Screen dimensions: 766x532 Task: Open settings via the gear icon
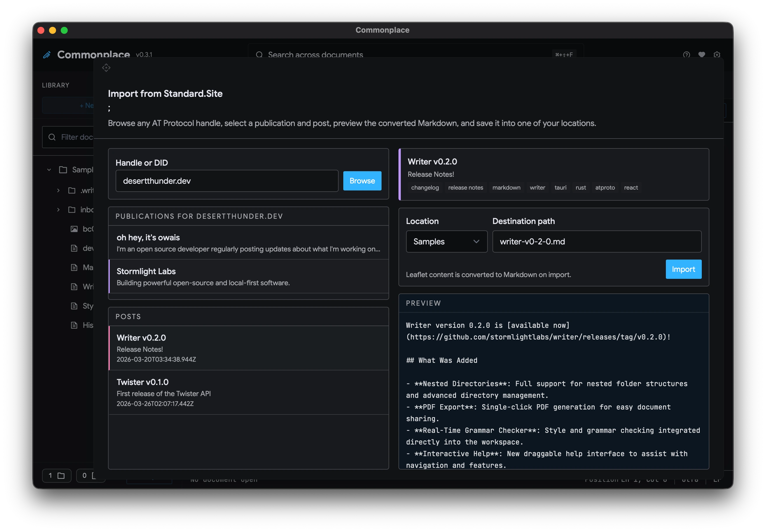coord(717,55)
